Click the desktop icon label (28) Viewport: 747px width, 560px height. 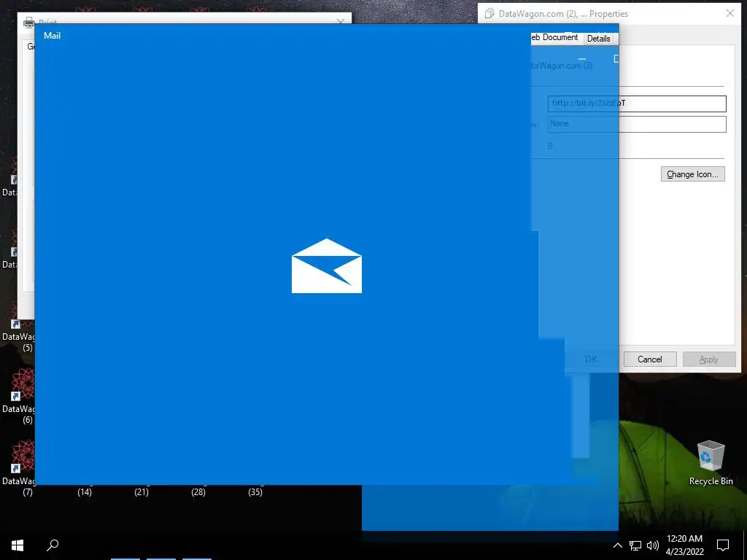click(198, 492)
